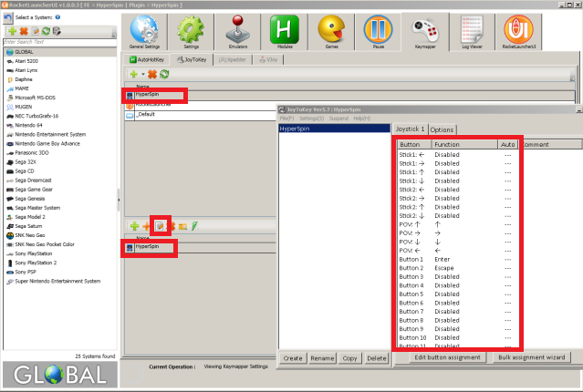This screenshot has width=583, height=392.
Task: Delete the system with the orange X icon
Action: [24, 31]
